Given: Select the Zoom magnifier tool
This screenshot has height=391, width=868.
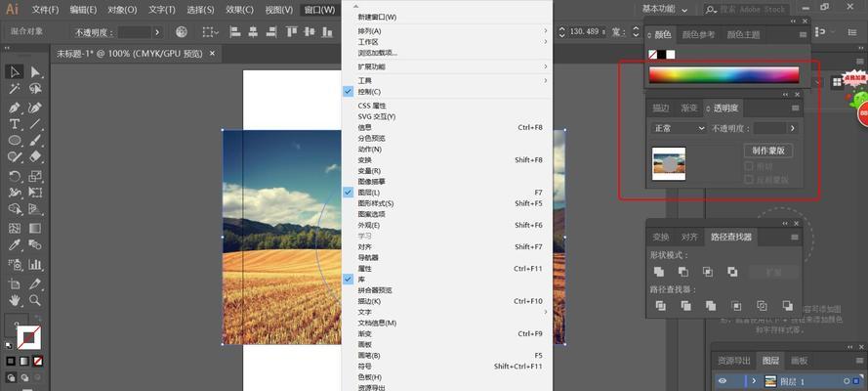Looking at the screenshot, I should point(35,300).
